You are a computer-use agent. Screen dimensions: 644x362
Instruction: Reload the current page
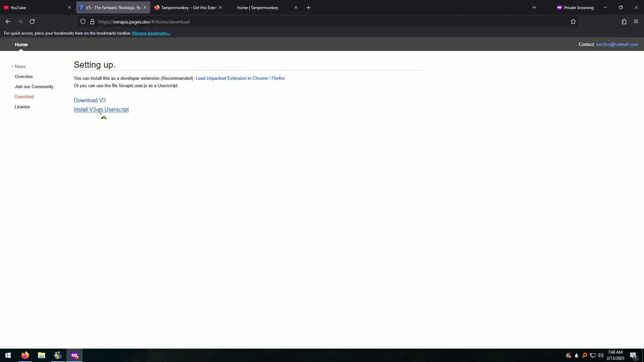point(32,21)
